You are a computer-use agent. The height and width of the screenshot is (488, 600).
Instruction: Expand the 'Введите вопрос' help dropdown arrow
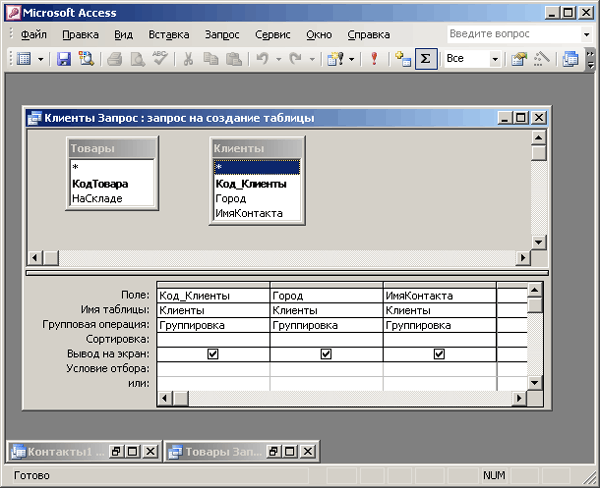[587, 34]
